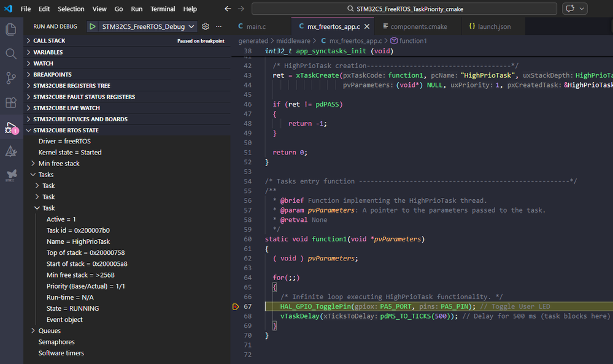Open the View menu
Image resolution: width=613 pixels, height=364 pixels.
click(99, 9)
